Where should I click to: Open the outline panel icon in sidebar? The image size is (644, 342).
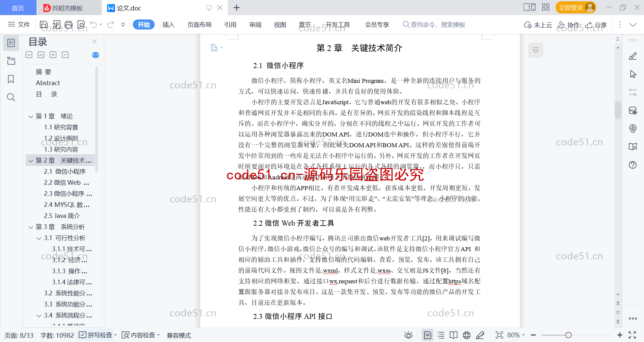coord(11,43)
